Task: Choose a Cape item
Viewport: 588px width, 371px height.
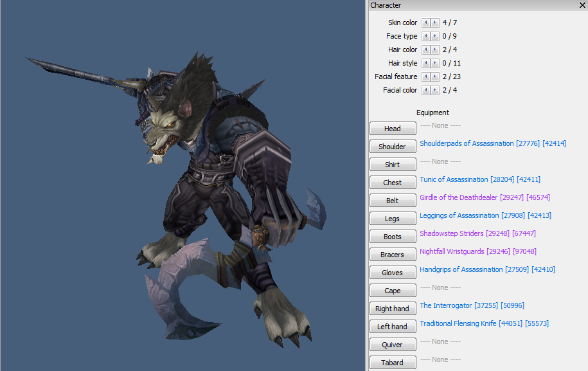Action: pyautogui.click(x=393, y=291)
